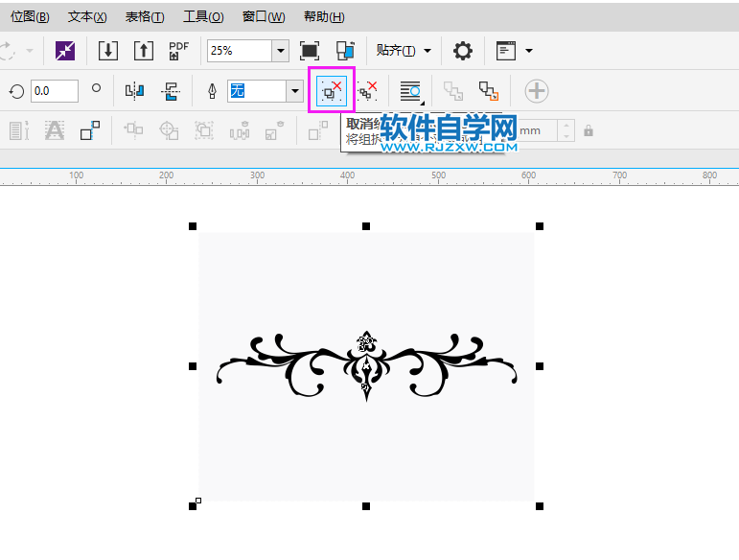739x560 pixels.
Task: Open the 表格(T) menu
Action: (x=145, y=17)
